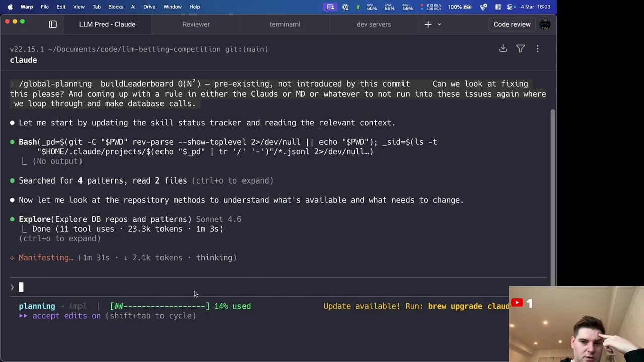This screenshot has width=644, height=362.
Task: Click the 'Now let me look at' message
Action: [x=241, y=200]
